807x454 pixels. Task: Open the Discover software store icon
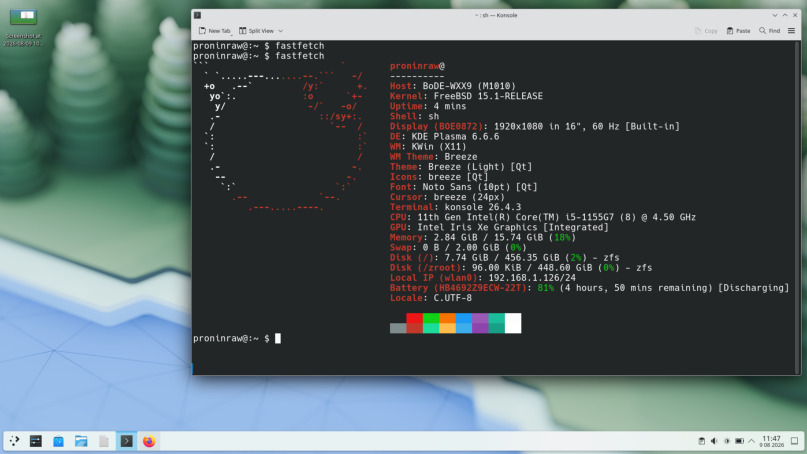coord(58,441)
